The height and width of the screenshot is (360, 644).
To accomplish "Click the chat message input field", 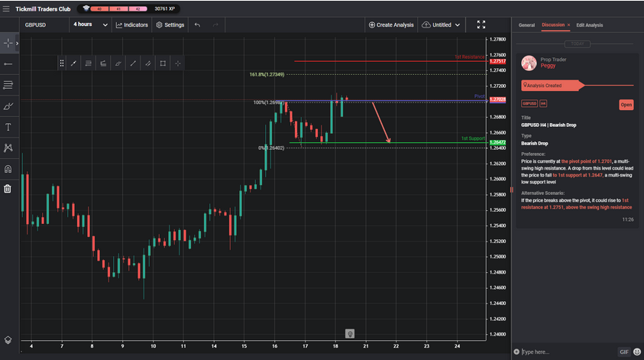I will tap(568, 352).
